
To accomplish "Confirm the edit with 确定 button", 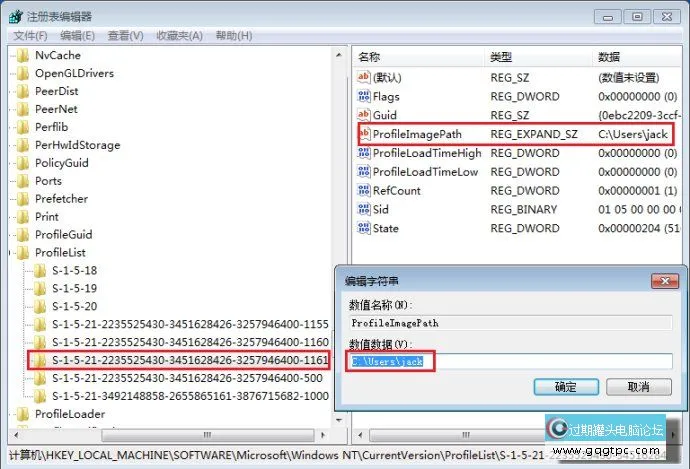I will click(x=566, y=387).
